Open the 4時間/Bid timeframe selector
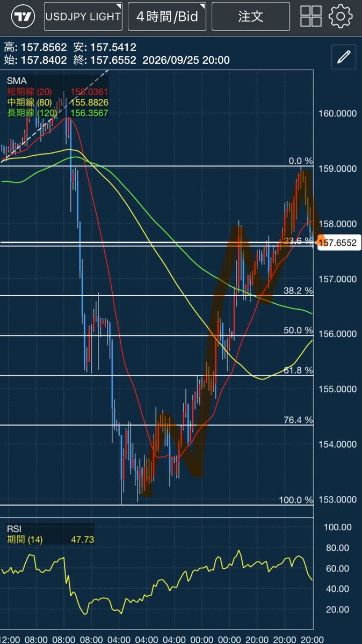The image size is (362, 644). pyautogui.click(x=167, y=17)
